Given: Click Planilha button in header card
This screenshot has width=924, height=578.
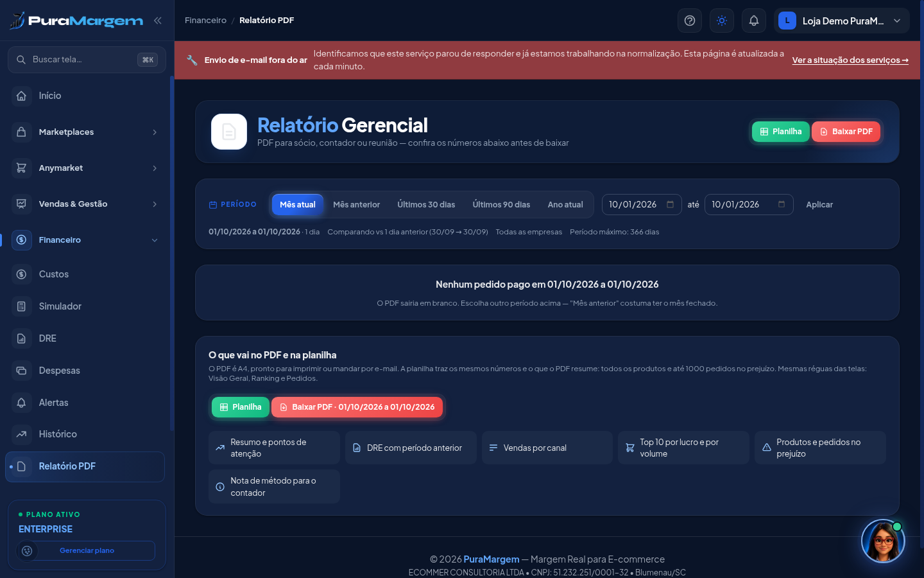Looking at the screenshot, I should click(781, 132).
